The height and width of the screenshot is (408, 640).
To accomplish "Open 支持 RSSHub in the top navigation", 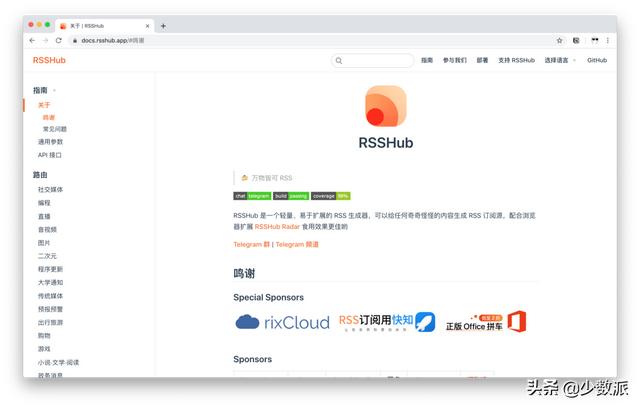I will pos(516,60).
